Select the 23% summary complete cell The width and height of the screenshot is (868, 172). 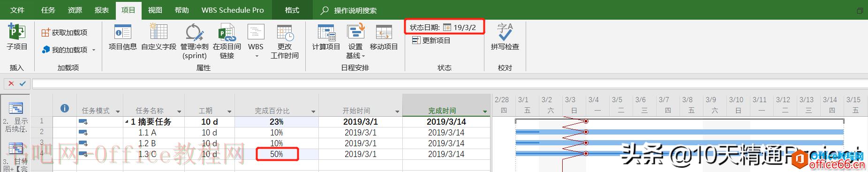(x=277, y=122)
